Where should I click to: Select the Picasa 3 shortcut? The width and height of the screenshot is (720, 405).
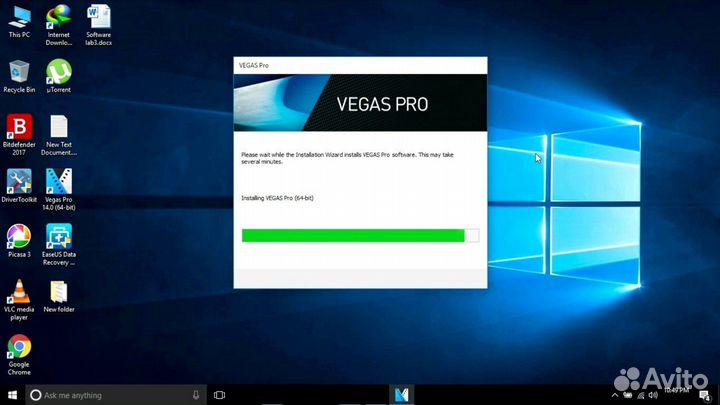point(19,241)
